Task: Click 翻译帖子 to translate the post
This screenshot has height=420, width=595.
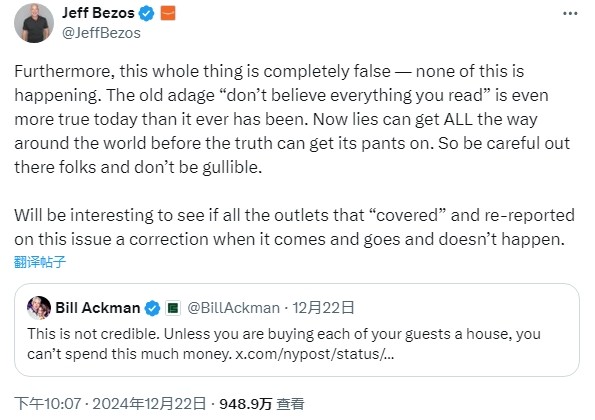Action: click(40, 262)
